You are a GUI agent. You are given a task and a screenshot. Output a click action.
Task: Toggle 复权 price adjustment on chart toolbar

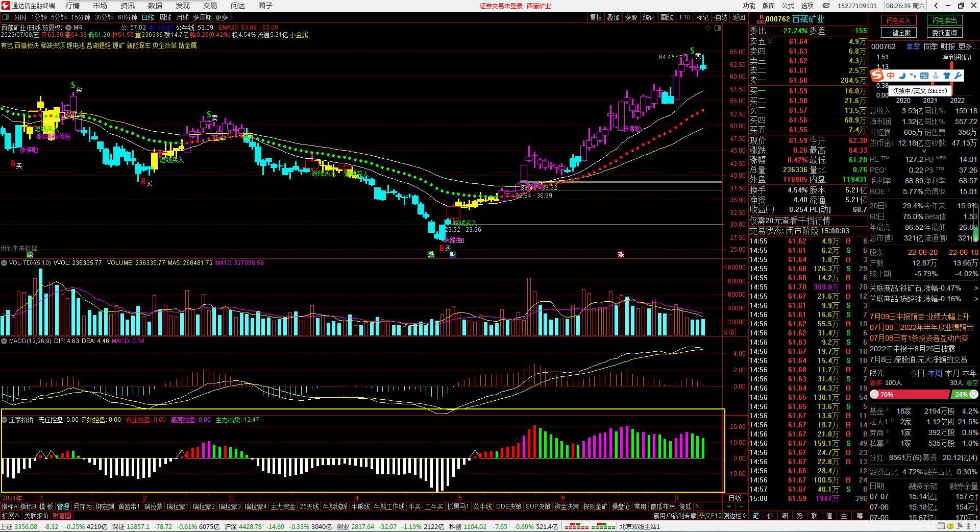pos(596,17)
